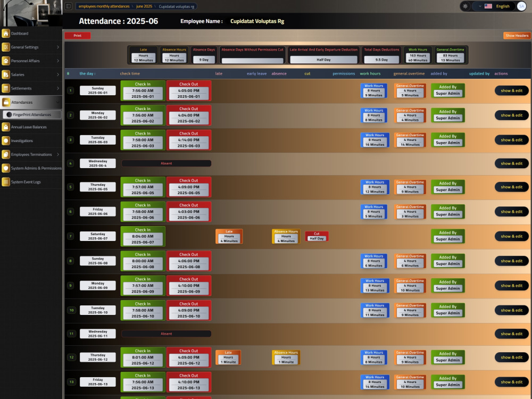Expand the Salaries submenu chevron
Screen dimensions: 532x399
click(x=58, y=74)
